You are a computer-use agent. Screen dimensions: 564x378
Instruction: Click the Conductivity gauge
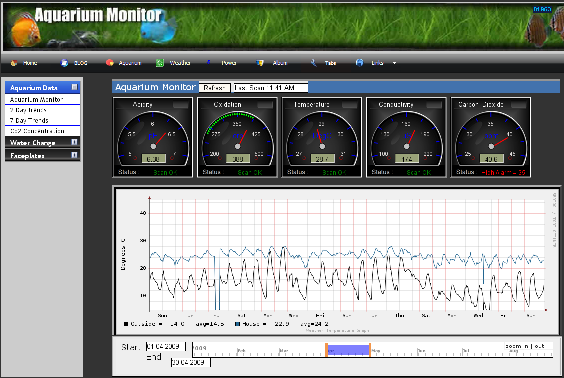coord(406,137)
